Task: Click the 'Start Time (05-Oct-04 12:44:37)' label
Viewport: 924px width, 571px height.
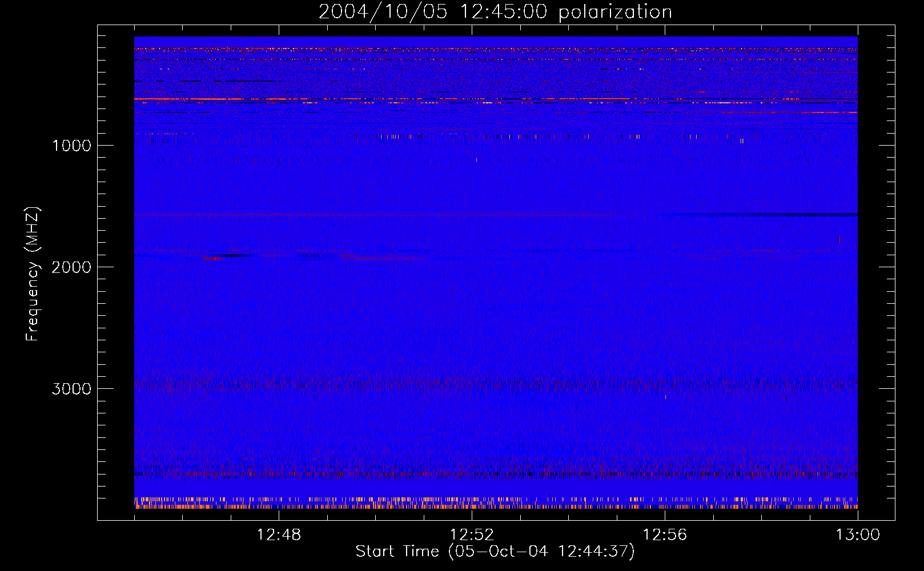Action: click(x=495, y=552)
